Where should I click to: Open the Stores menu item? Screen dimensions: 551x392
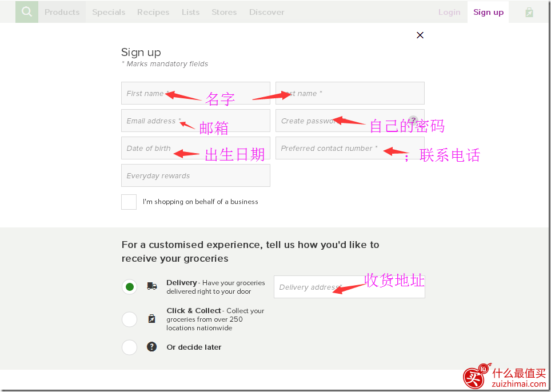click(x=224, y=12)
